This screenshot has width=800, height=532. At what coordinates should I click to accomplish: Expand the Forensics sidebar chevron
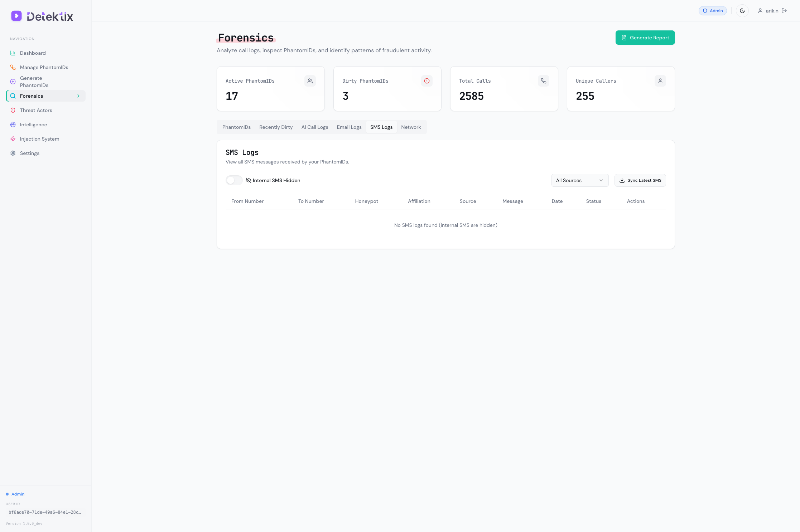[78, 96]
